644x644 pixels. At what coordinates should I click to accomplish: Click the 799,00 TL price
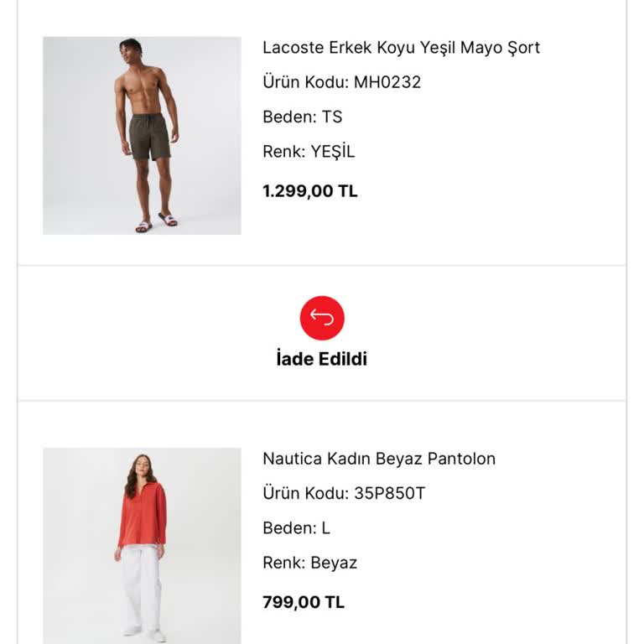(304, 602)
